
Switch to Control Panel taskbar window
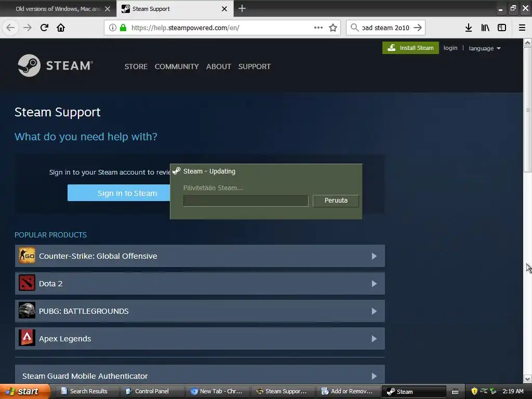click(x=152, y=391)
